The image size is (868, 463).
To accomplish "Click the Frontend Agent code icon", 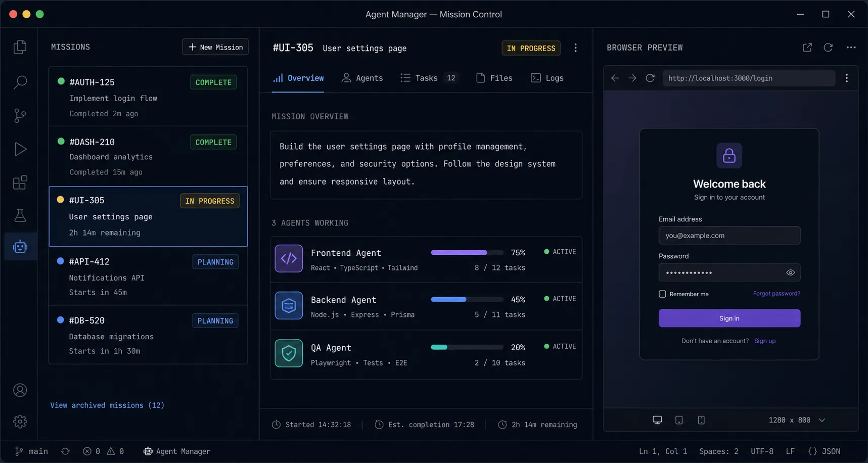I will coord(289,258).
